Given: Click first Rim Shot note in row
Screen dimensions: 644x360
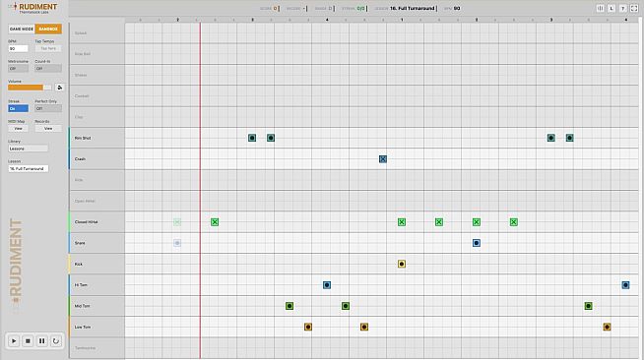Looking at the screenshot, I should [252, 138].
